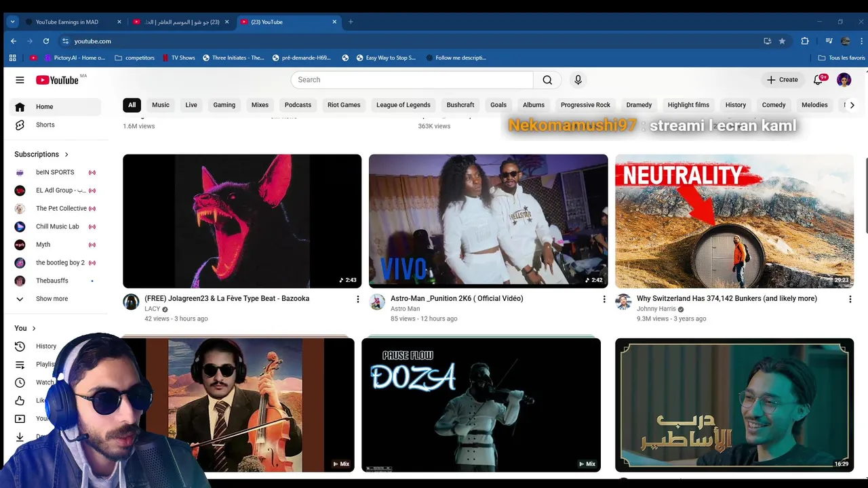Open the competitors bookmark folder
Viewport: 868px width, 488px height.
135,58
